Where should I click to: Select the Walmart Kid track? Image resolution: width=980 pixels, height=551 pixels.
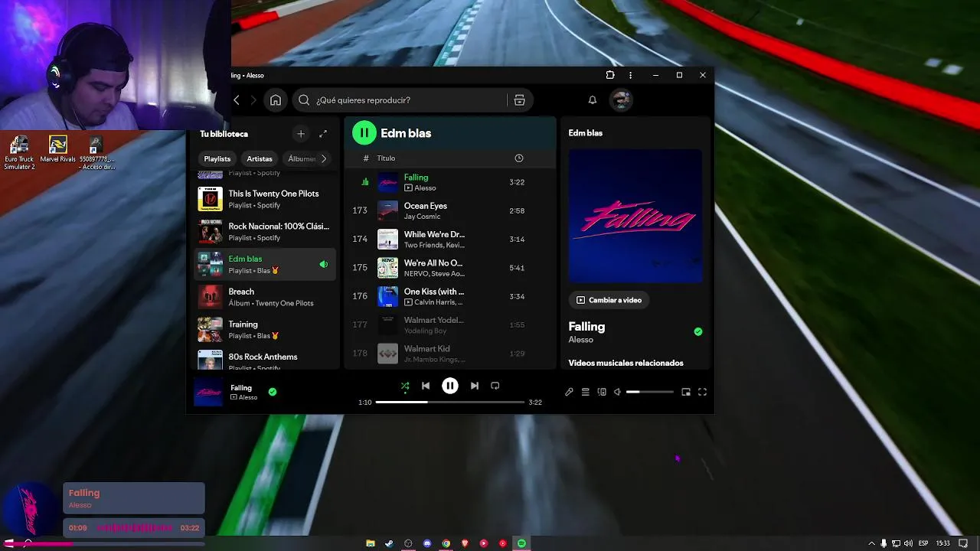pos(450,353)
